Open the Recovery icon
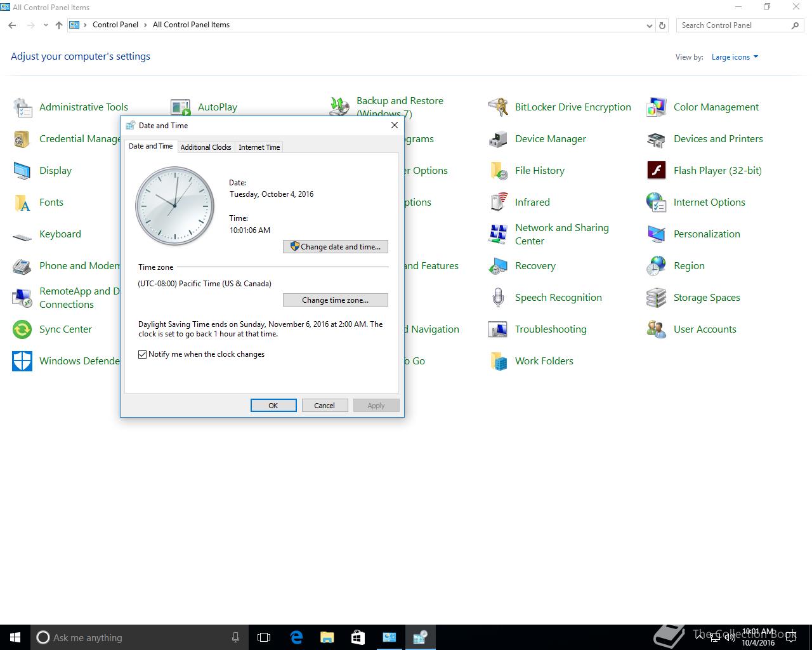The height and width of the screenshot is (650, 812). [498, 266]
